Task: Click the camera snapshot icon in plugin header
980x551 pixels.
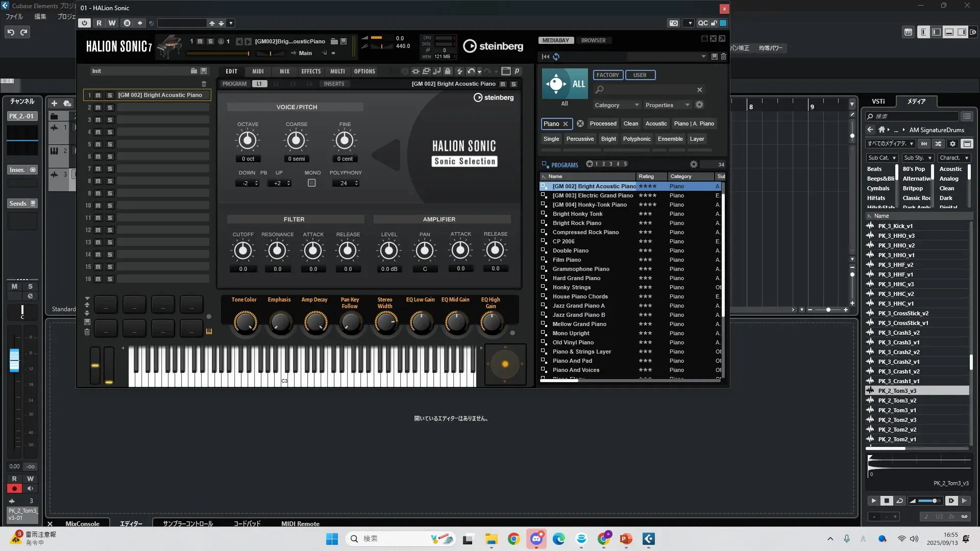Action: (674, 23)
